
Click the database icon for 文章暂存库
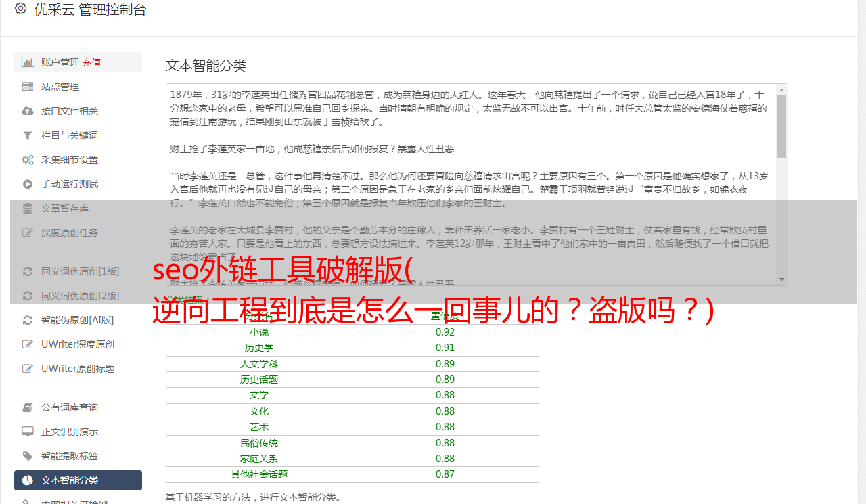(x=28, y=208)
